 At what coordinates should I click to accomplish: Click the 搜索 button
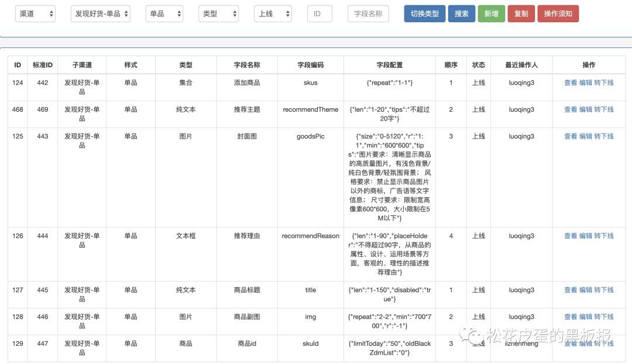coord(462,13)
